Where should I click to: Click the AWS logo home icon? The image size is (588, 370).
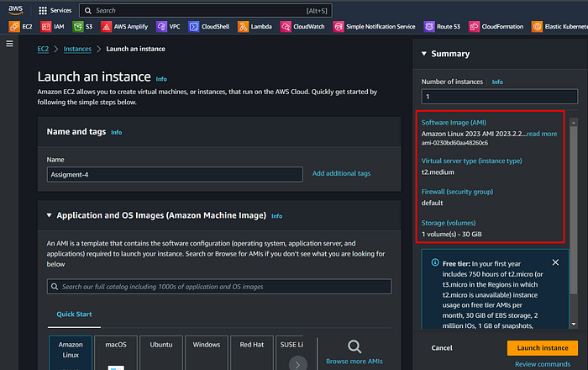16,10
